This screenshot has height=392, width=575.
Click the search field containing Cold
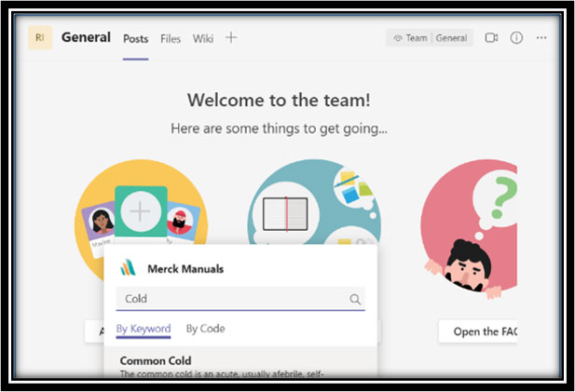click(233, 300)
